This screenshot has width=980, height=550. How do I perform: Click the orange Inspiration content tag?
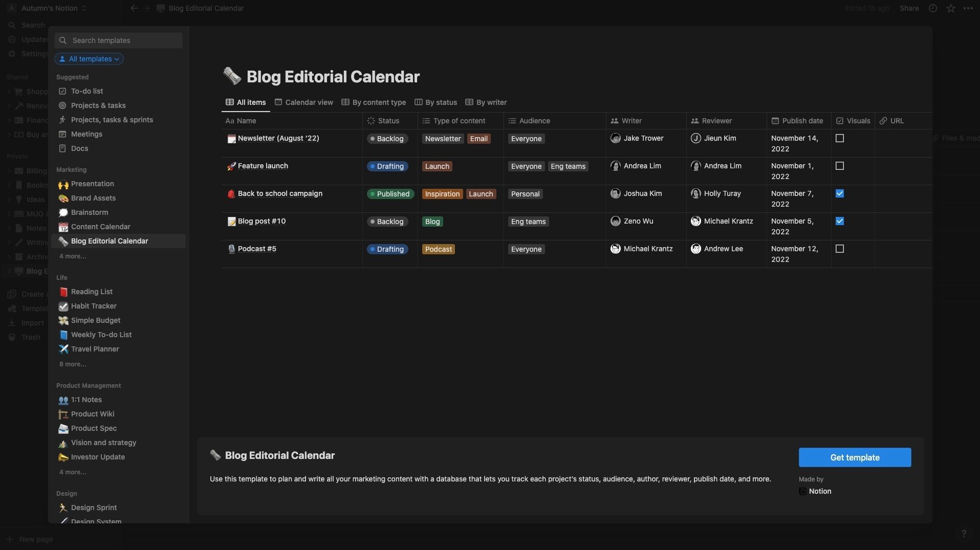442,194
